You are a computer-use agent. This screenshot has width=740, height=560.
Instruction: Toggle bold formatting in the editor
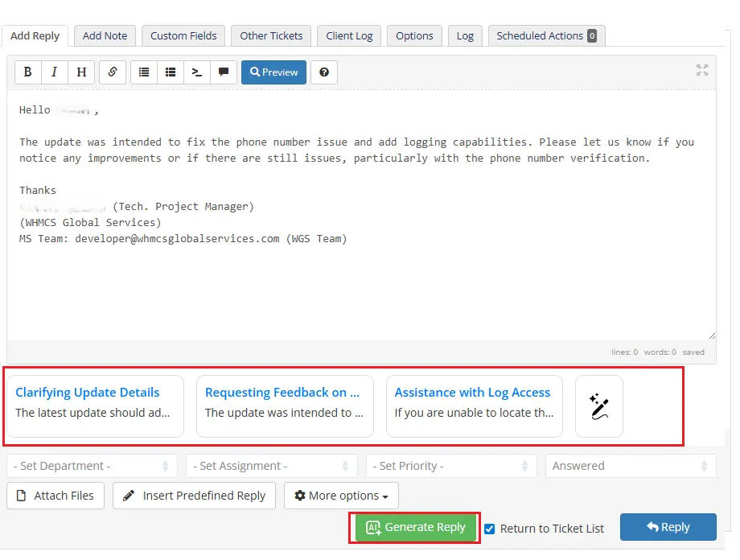(27, 72)
